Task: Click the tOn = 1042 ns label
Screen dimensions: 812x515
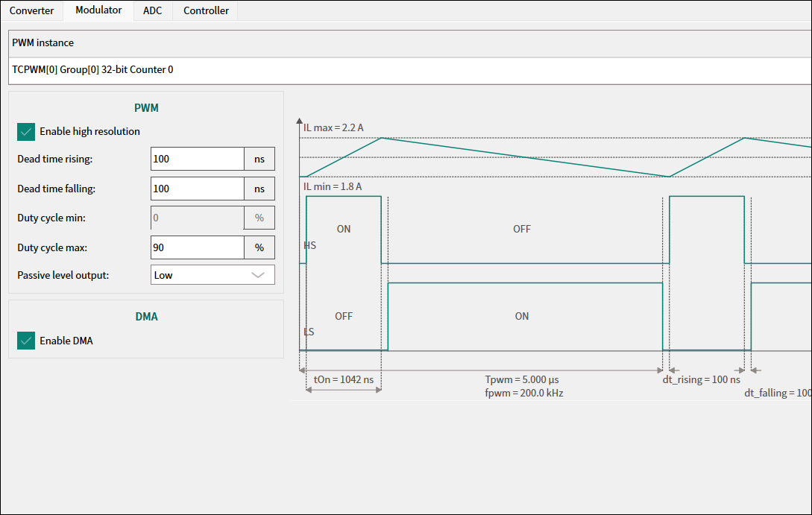Action: tap(343, 379)
